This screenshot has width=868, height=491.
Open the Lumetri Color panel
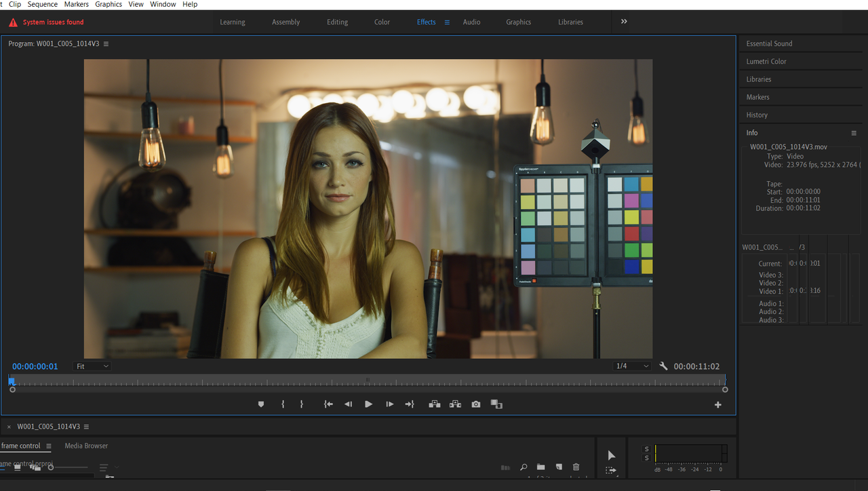(766, 62)
